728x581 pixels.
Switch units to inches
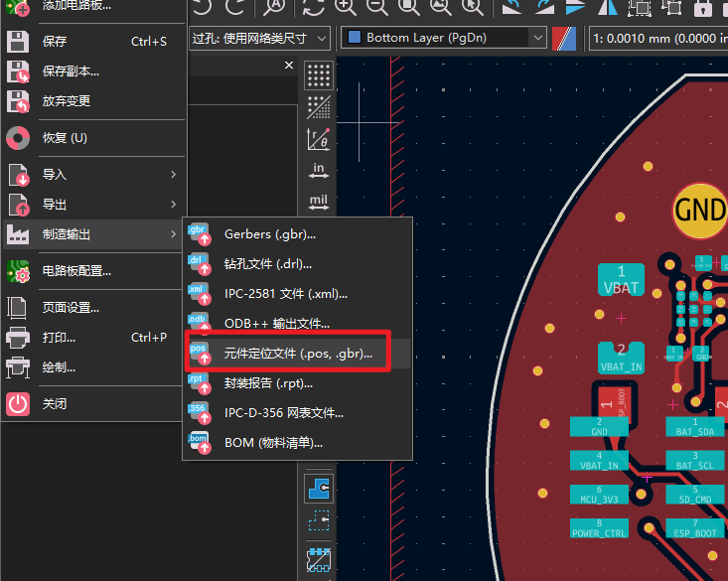(319, 170)
